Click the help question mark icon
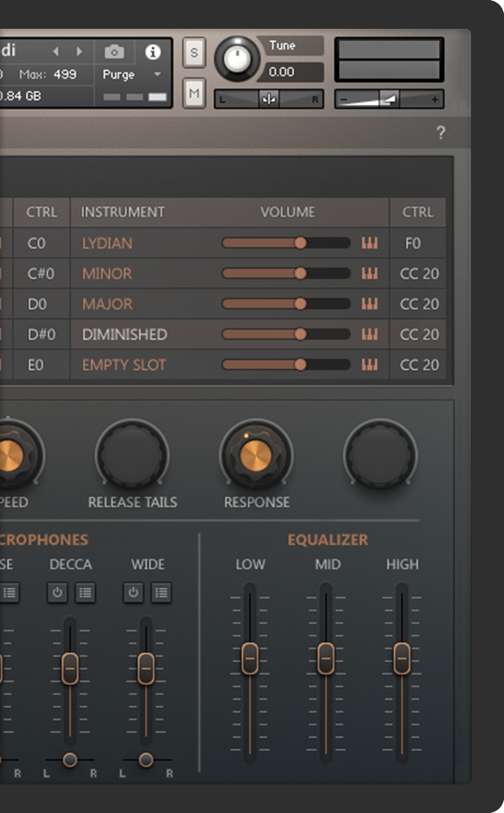The image size is (504, 813). [x=441, y=132]
